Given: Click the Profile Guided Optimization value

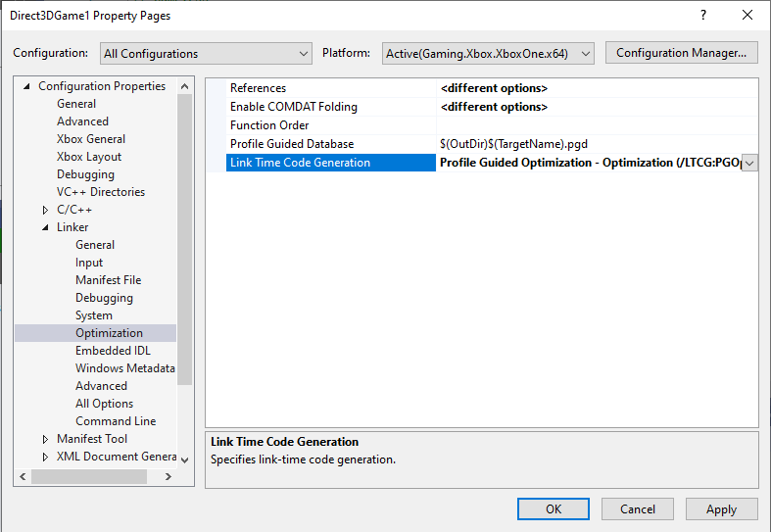Looking at the screenshot, I should click(x=590, y=163).
